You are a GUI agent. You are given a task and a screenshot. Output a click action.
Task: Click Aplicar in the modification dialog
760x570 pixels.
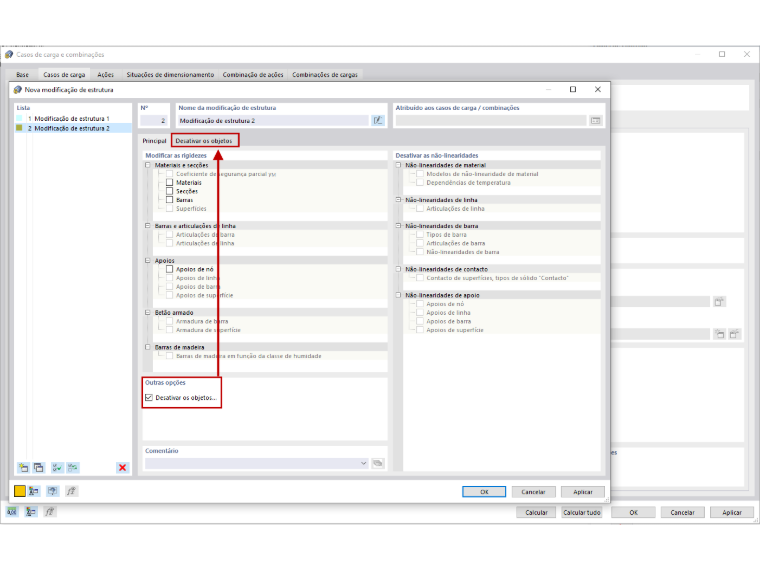point(583,491)
